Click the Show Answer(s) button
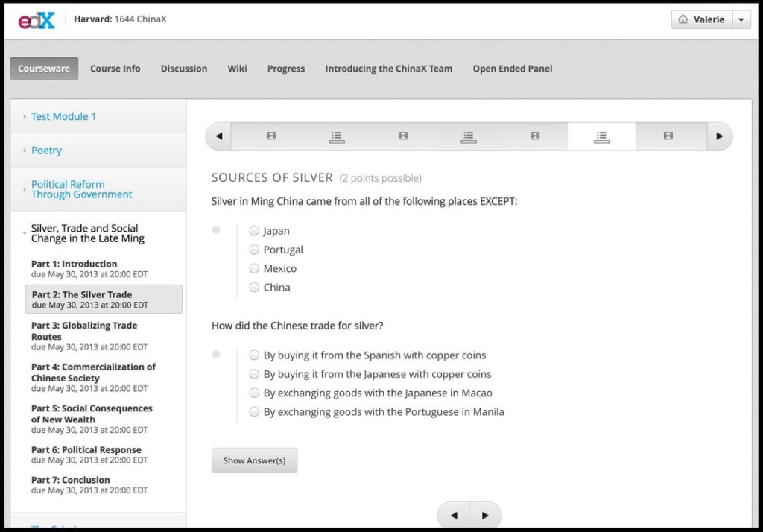Screen dimensions: 763x532 [254, 460]
